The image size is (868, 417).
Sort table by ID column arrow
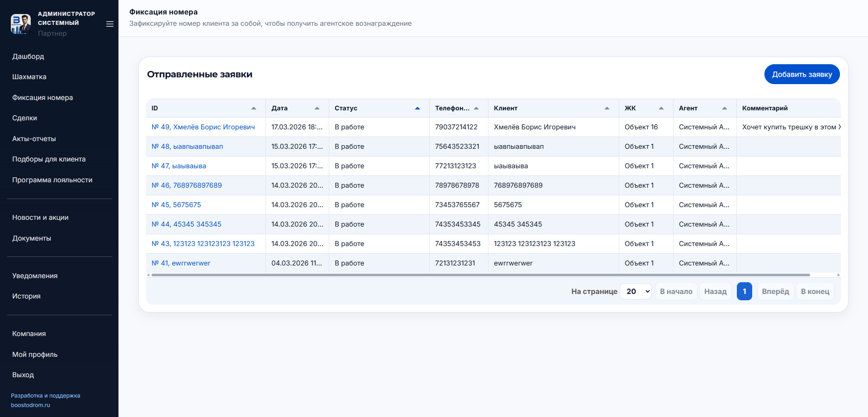[x=254, y=109]
